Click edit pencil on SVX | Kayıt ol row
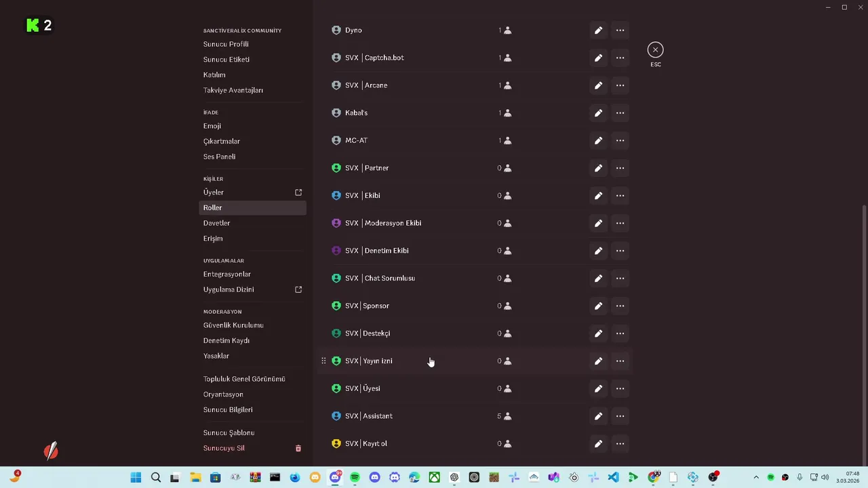Viewport: 868px width, 488px height. point(598,444)
